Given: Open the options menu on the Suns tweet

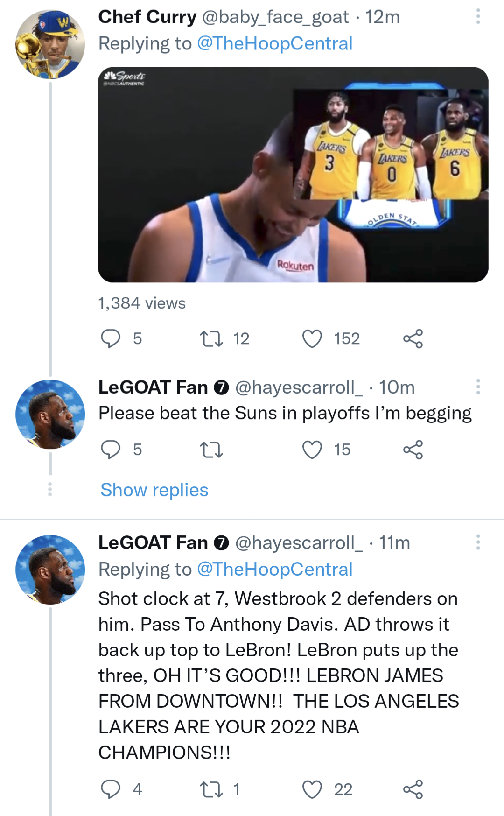Looking at the screenshot, I should click(x=477, y=387).
